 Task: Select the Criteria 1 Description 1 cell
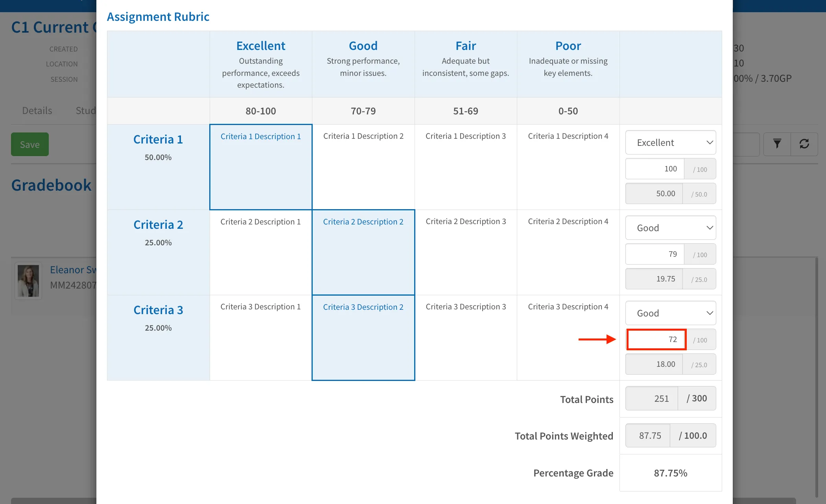261,167
